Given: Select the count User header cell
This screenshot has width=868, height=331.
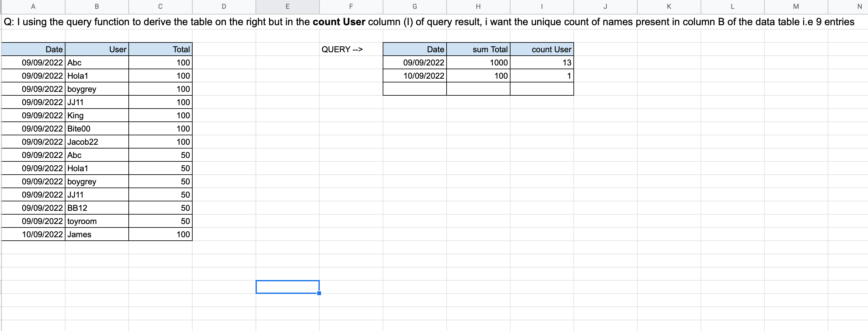Looking at the screenshot, I should pyautogui.click(x=542, y=49).
